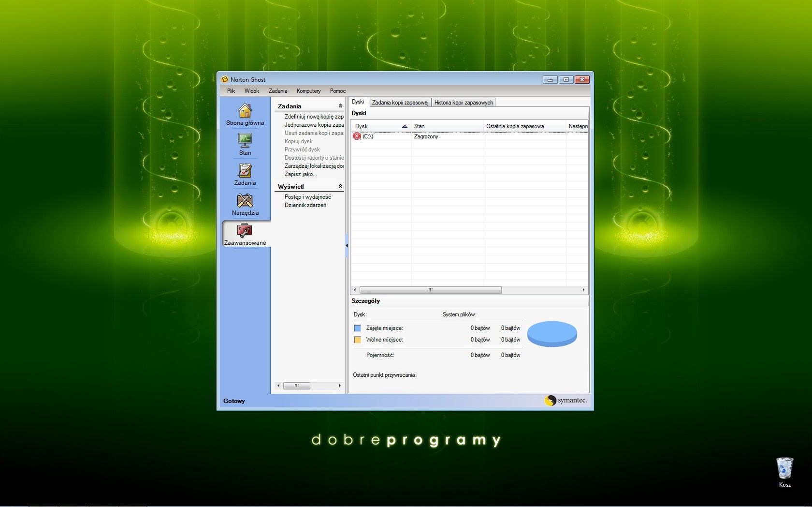Click Usuń zadanie kopii zapasowej link
This screenshot has height=507, width=812.
[314, 133]
